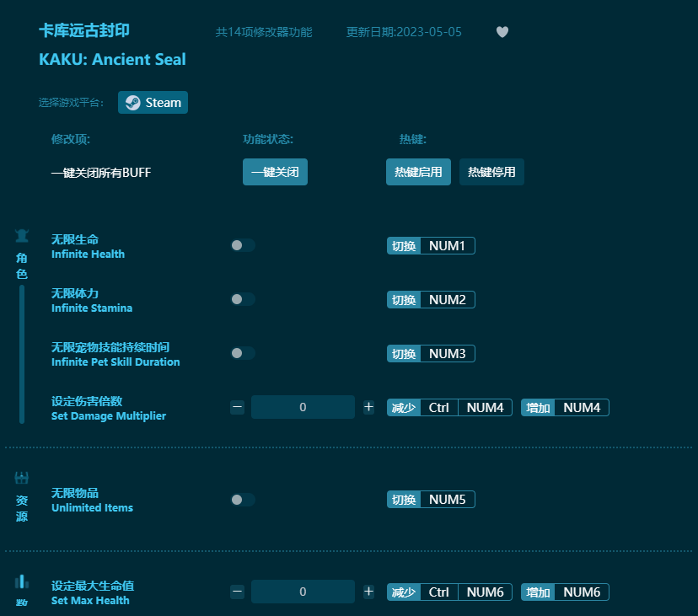
Task: Enable the Infinite Stamina toggle
Action: (x=243, y=299)
